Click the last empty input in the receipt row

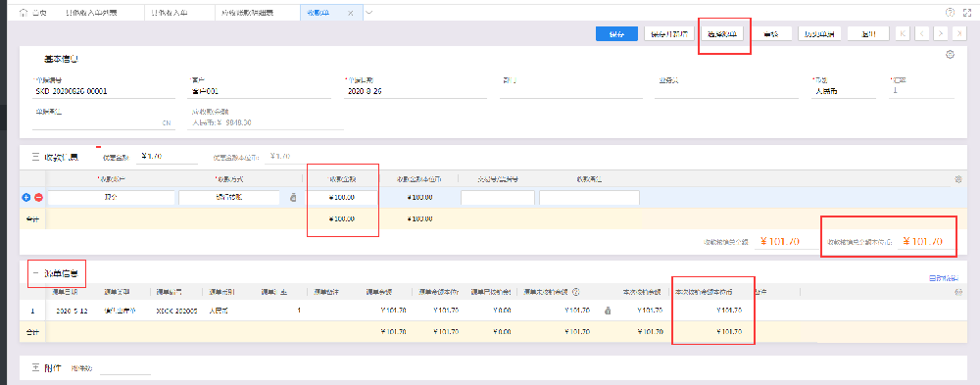[589, 198]
